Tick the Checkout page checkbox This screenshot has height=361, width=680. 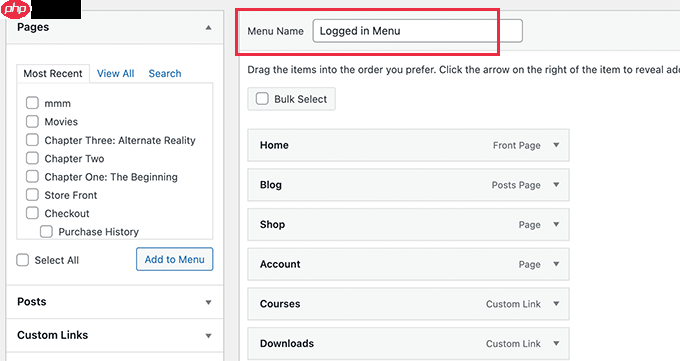[x=32, y=213]
